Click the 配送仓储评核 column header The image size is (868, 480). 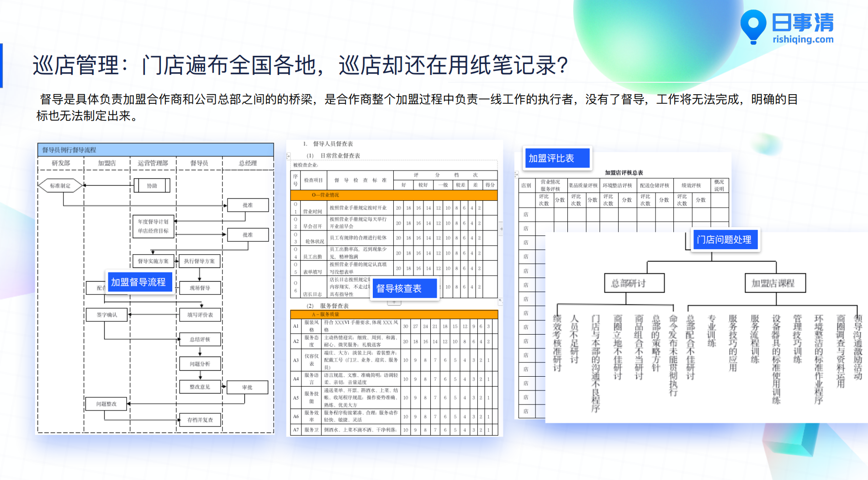[654, 186]
